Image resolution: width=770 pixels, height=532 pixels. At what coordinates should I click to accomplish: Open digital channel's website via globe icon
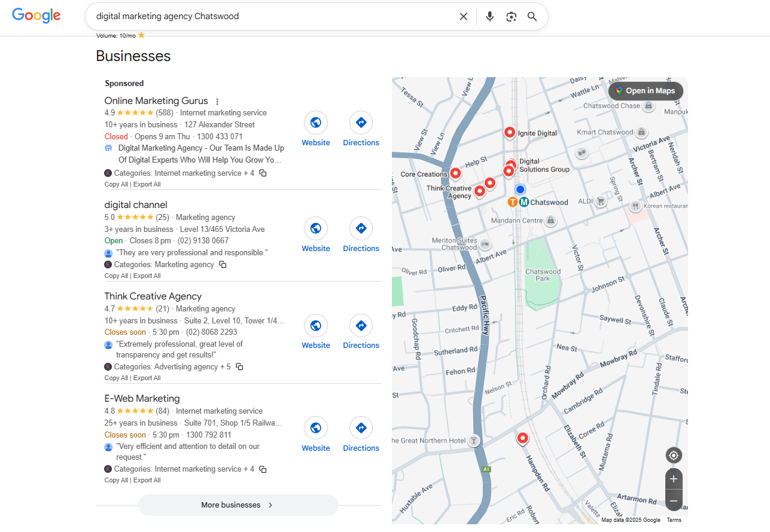click(315, 228)
